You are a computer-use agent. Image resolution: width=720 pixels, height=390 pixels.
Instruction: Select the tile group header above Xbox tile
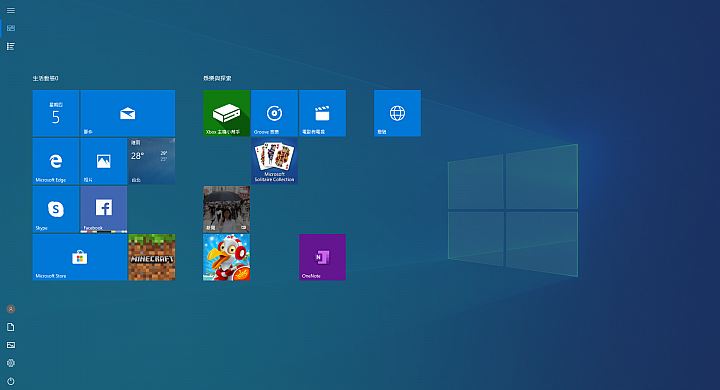217,79
